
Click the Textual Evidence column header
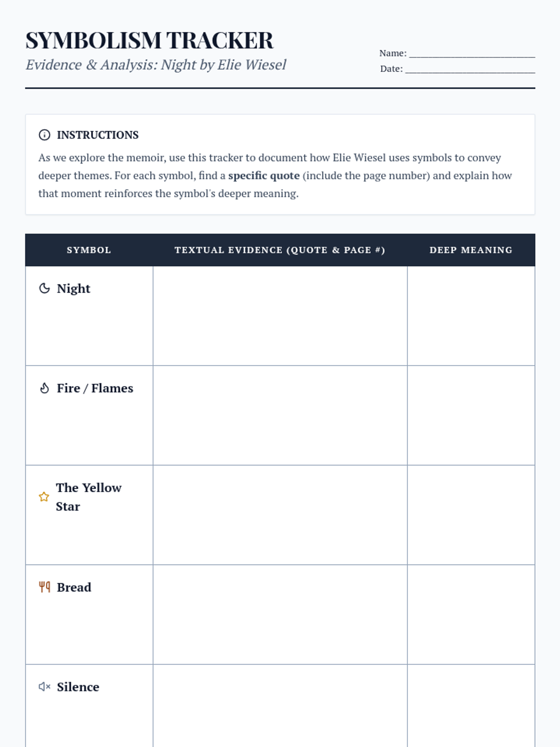[x=280, y=250]
